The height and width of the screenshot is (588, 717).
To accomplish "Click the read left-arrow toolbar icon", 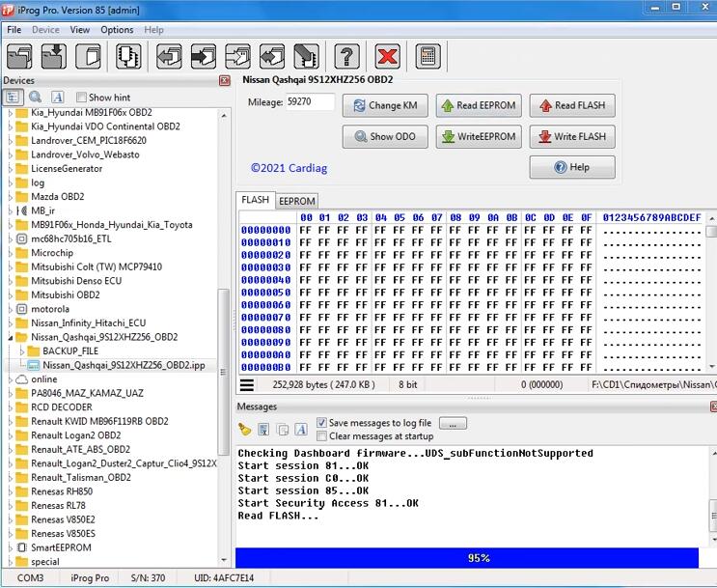I will (169, 56).
